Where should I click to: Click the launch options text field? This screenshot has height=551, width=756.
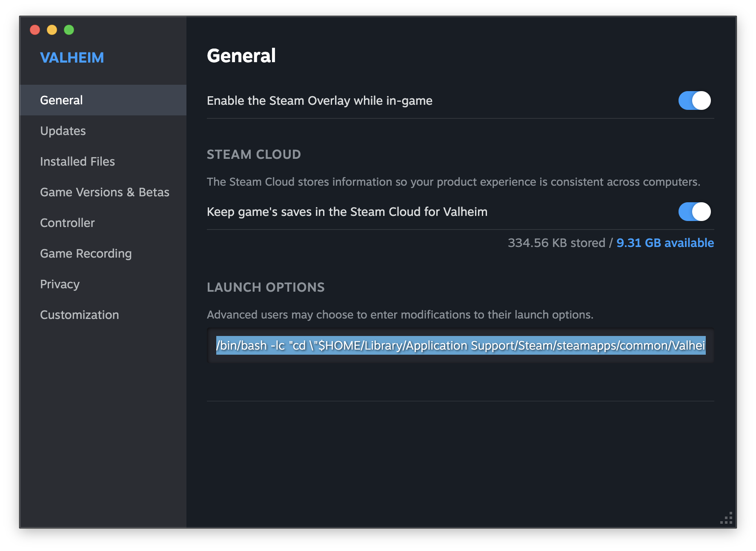(461, 345)
